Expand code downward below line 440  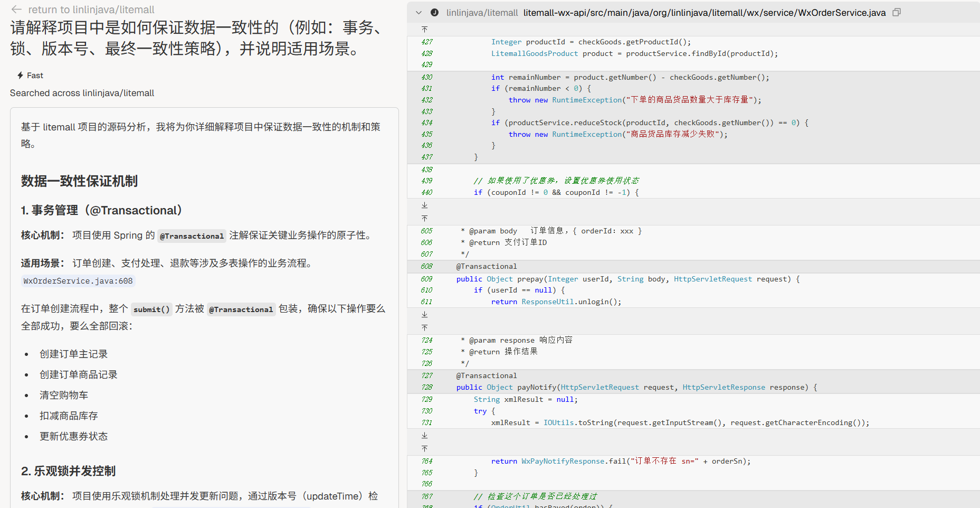[x=425, y=205]
